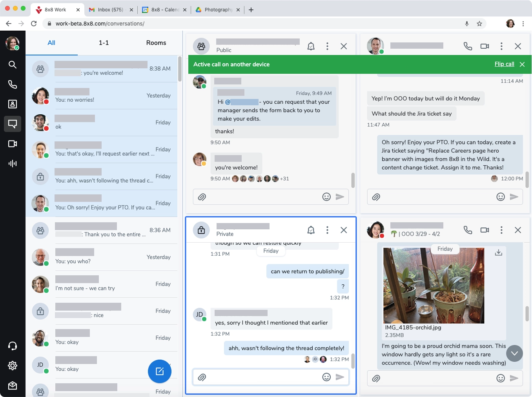The image size is (532, 397).
Task: Start phone call in top-right chat
Action: pyautogui.click(x=468, y=46)
